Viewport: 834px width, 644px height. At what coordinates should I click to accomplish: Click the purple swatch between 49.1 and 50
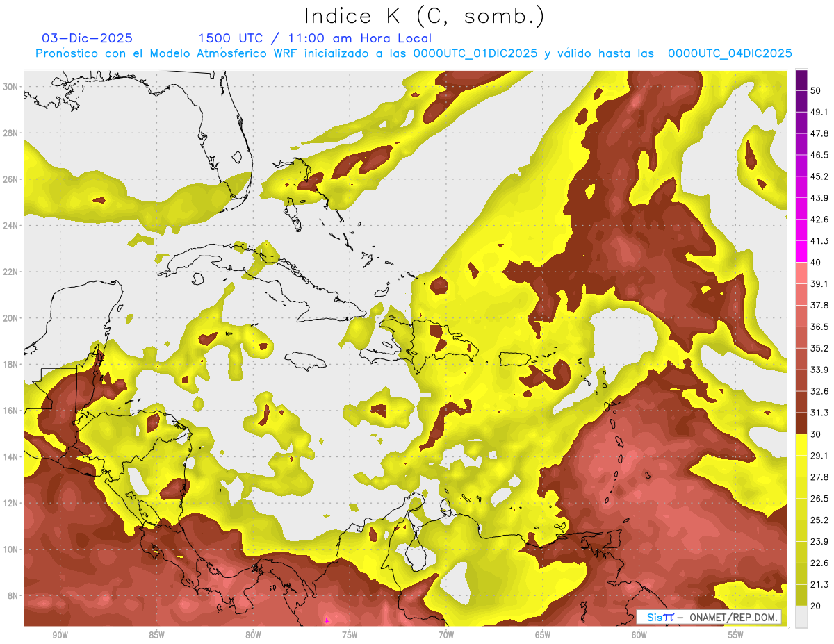(801, 101)
